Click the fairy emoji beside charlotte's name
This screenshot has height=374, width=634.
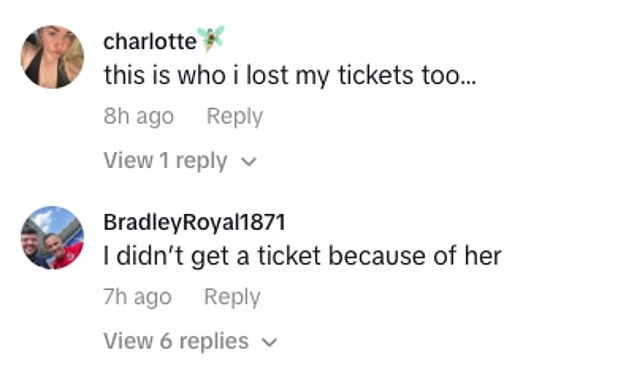coord(210,38)
